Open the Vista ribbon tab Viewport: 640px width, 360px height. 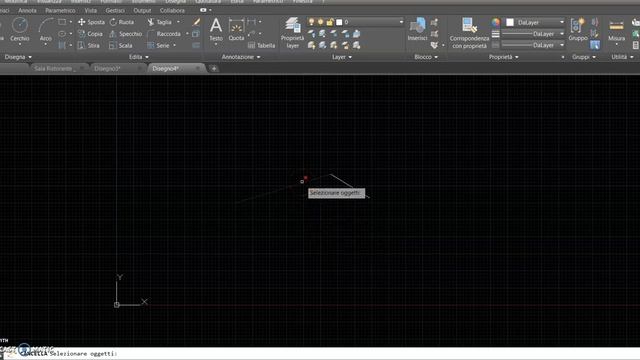[x=91, y=10]
